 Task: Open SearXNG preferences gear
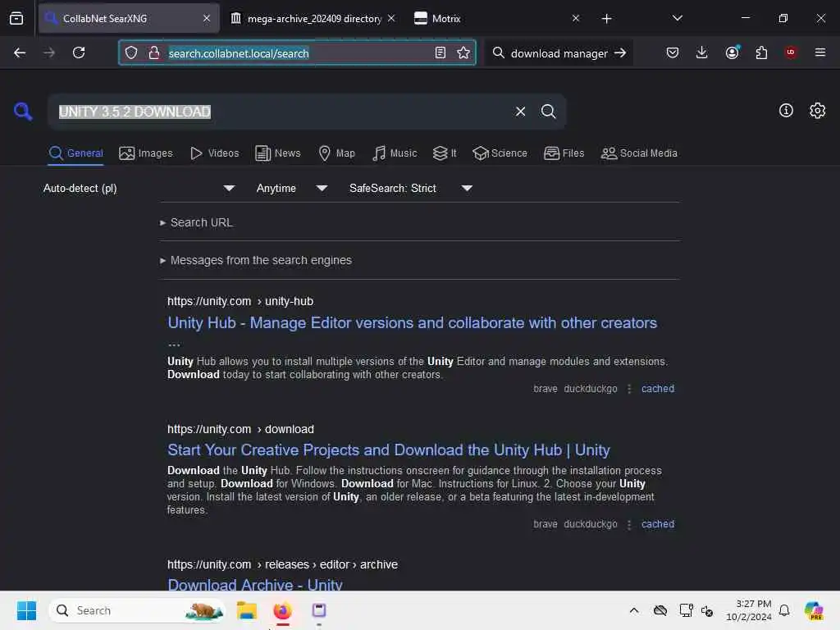(x=817, y=111)
